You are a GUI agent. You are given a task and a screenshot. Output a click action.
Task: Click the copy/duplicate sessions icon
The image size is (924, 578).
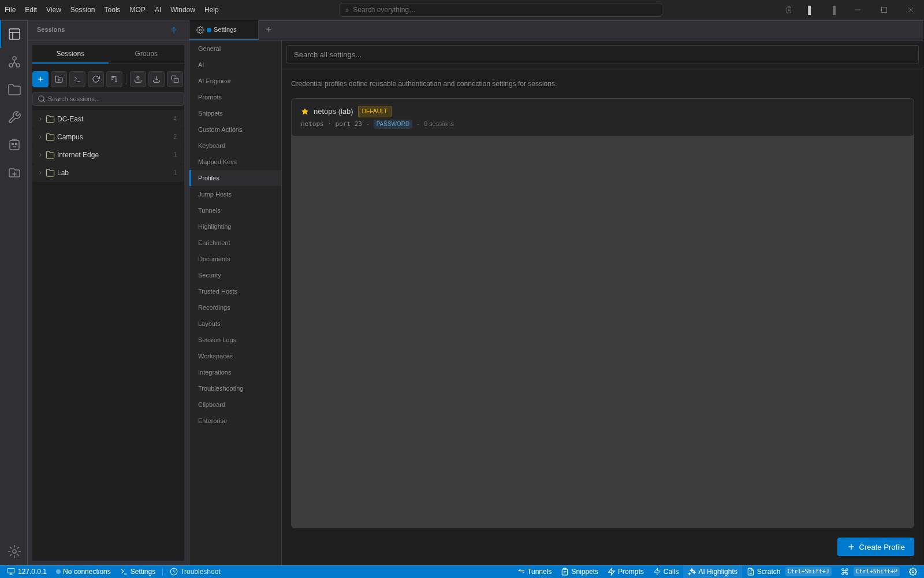pos(175,79)
